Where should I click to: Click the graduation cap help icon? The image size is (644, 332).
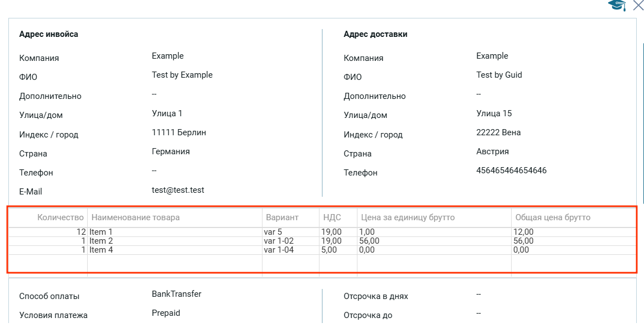coord(617,6)
